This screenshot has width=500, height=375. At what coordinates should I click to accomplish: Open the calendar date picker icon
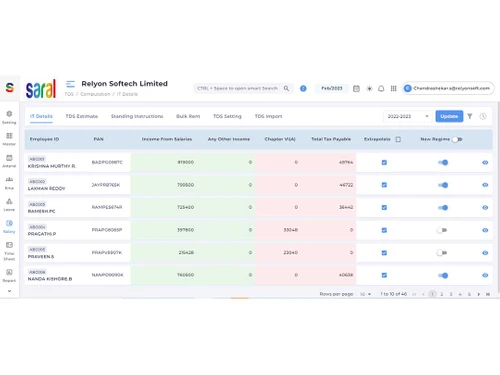tap(356, 88)
